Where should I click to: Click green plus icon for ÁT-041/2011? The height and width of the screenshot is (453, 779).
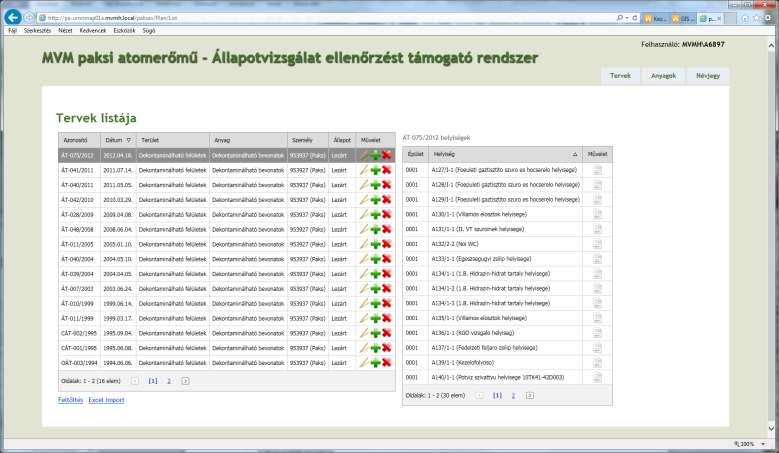(x=376, y=170)
